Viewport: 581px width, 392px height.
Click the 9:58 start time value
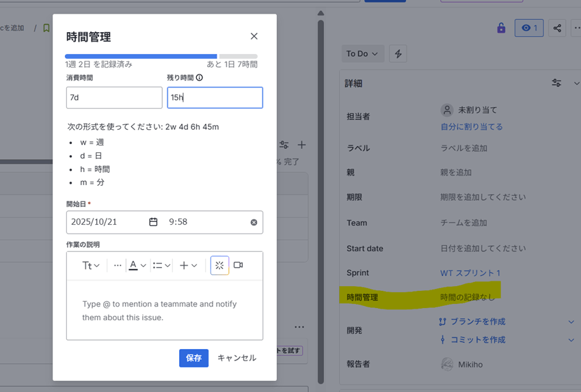(x=178, y=222)
